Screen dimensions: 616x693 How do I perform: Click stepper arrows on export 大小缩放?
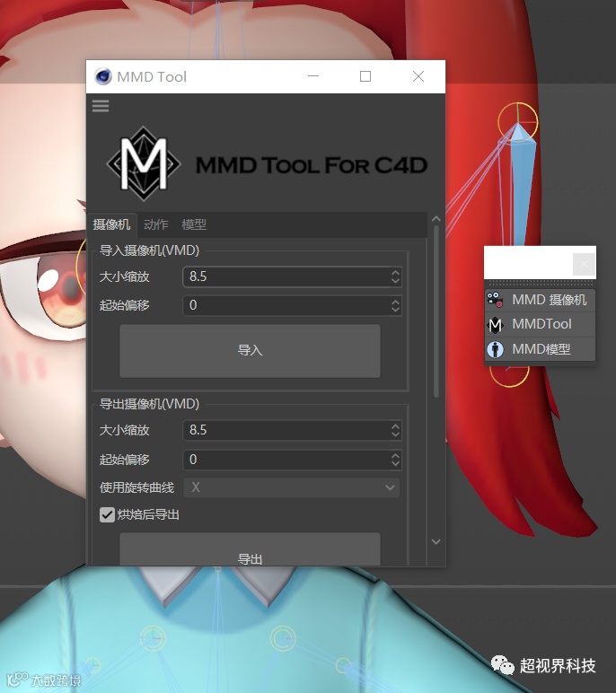coord(395,430)
